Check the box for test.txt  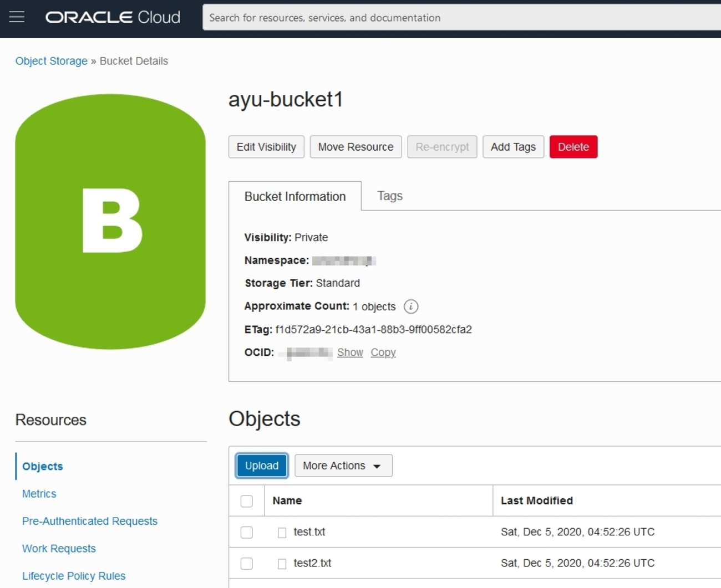247,533
